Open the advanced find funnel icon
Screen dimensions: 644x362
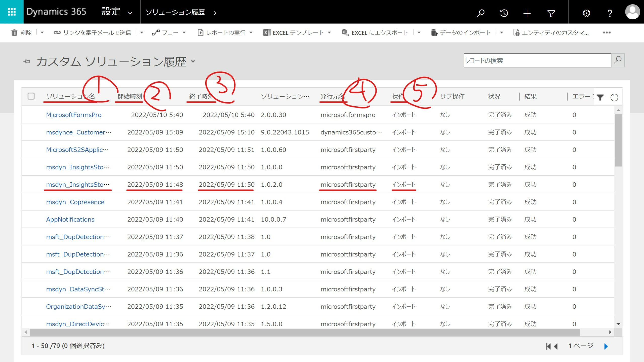[x=551, y=13]
